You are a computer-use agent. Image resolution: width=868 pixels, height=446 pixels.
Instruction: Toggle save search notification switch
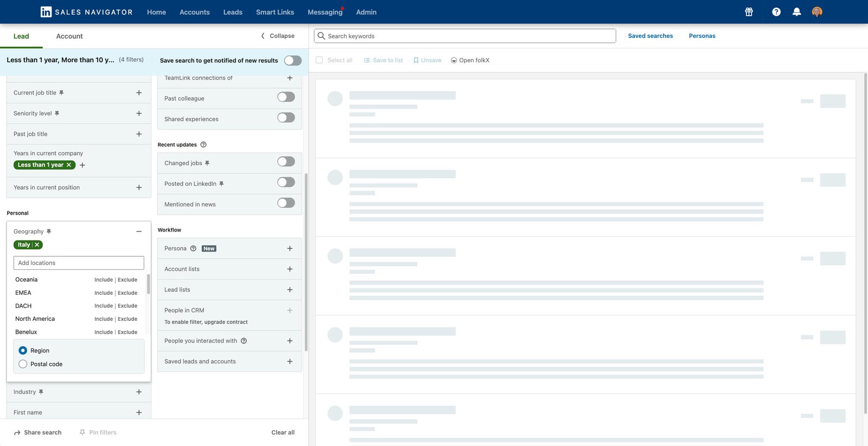point(293,60)
